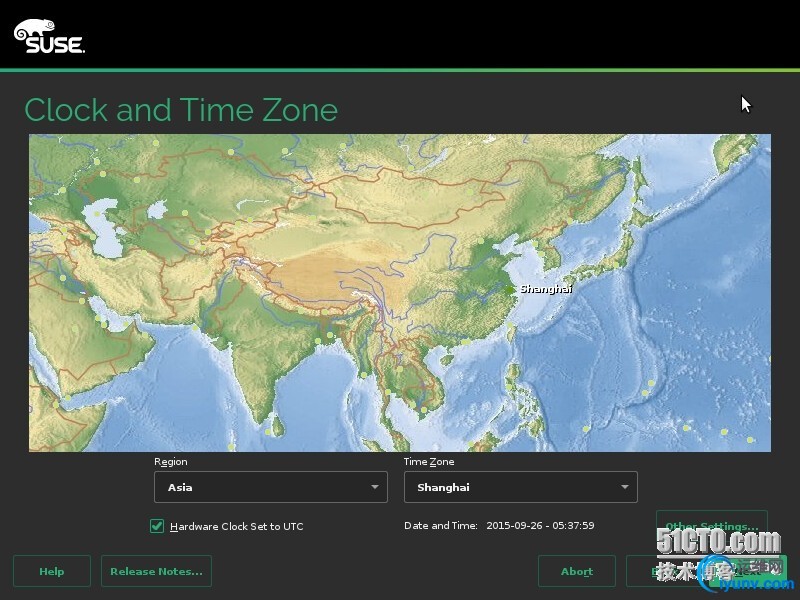
Task: Click the Help button
Action: pyautogui.click(x=52, y=571)
